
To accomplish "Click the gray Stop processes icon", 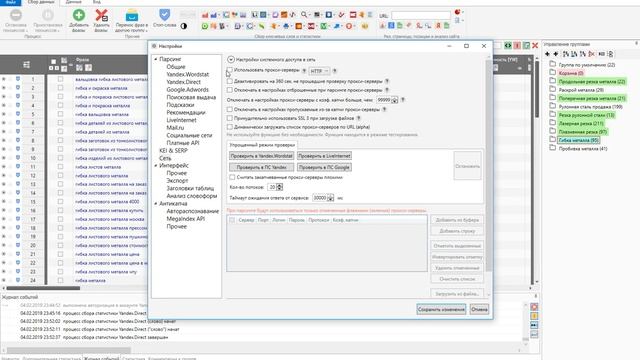I will (16, 16).
